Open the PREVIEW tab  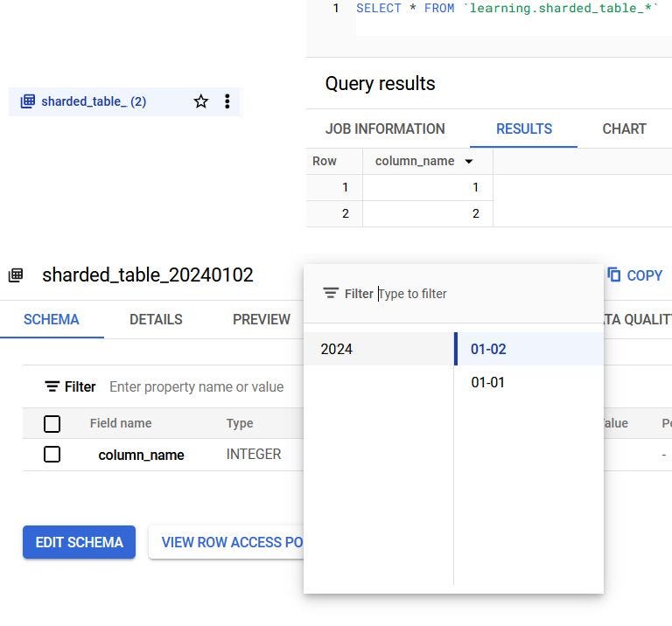click(x=262, y=319)
